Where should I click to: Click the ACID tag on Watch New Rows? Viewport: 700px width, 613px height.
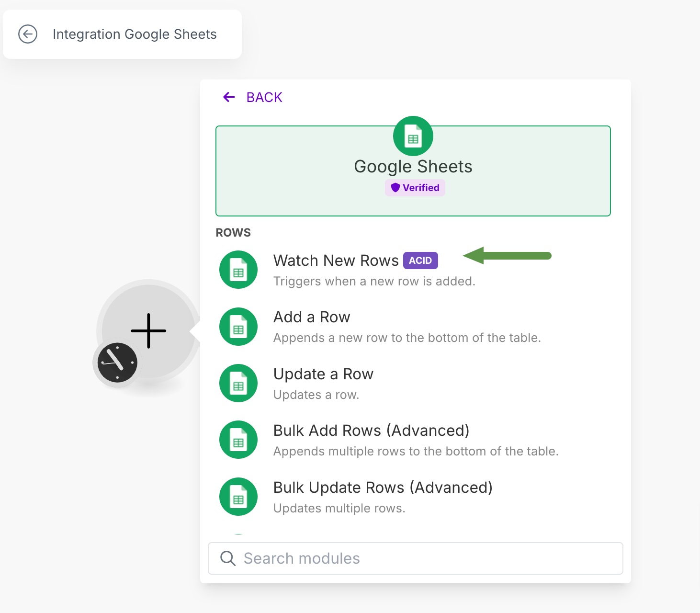pos(420,261)
